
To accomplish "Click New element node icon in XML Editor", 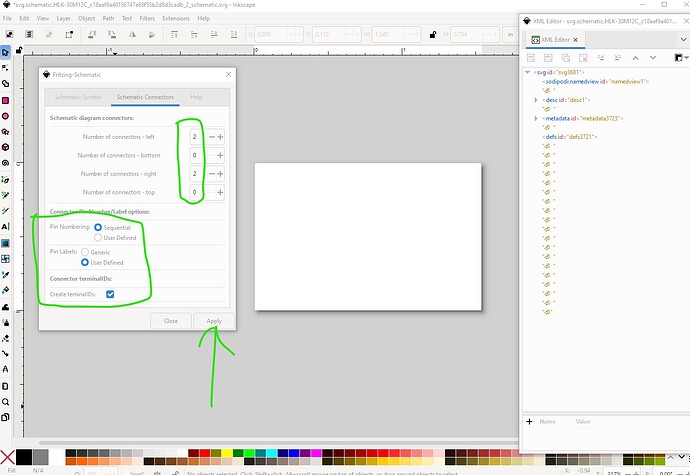I will click(x=531, y=58).
